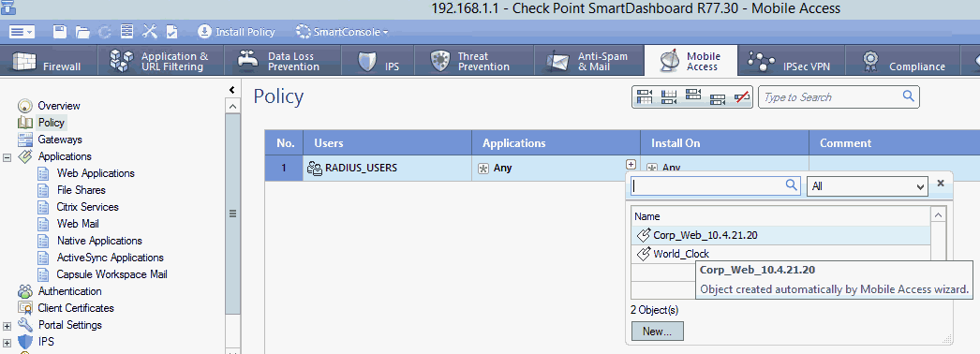Screen dimensions: 980x354
Task: Click RADIUS_USERS group in Users cell
Action: pyautogui.click(x=352, y=168)
